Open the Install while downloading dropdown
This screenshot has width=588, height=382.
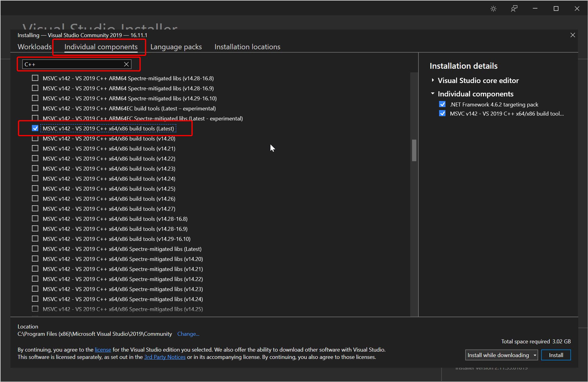(x=501, y=355)
